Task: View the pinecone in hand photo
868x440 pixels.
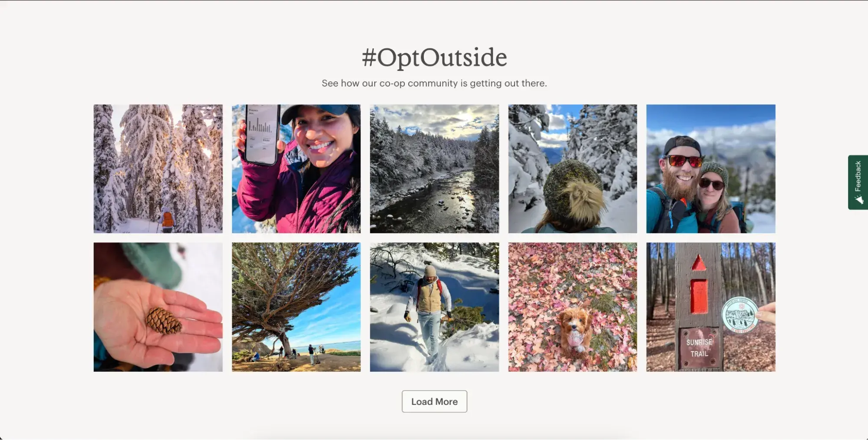Action: [x=158, y=307]
